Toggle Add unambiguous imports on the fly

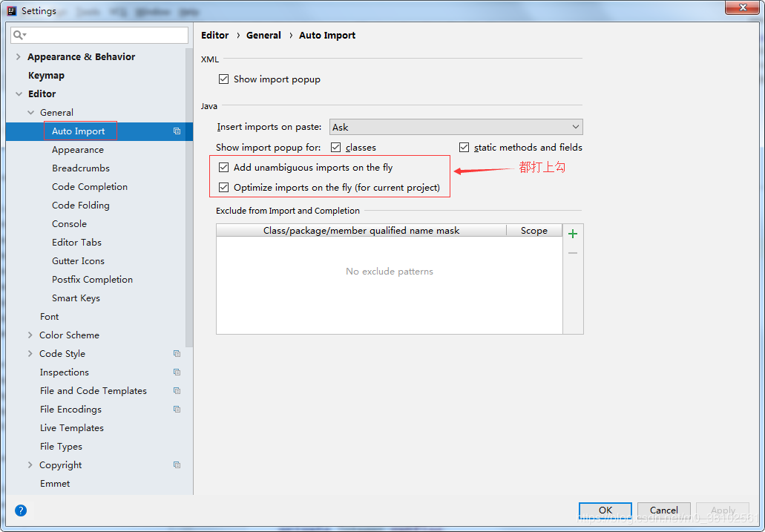pos(223,168)
